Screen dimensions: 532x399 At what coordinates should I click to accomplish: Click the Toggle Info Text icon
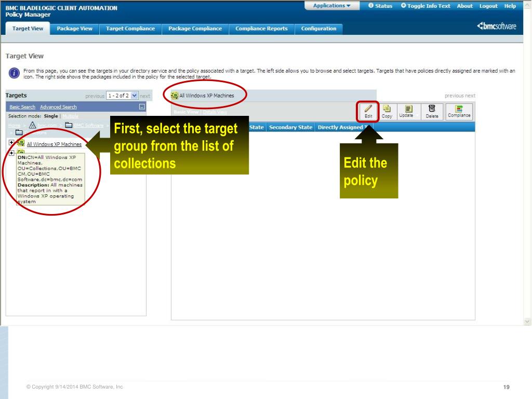point(403,6)
